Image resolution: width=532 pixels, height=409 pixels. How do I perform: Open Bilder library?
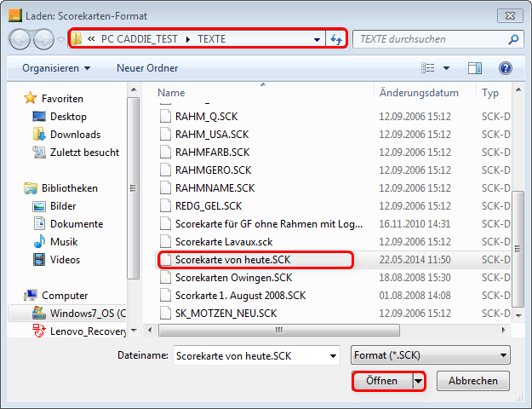coord(63,206)
